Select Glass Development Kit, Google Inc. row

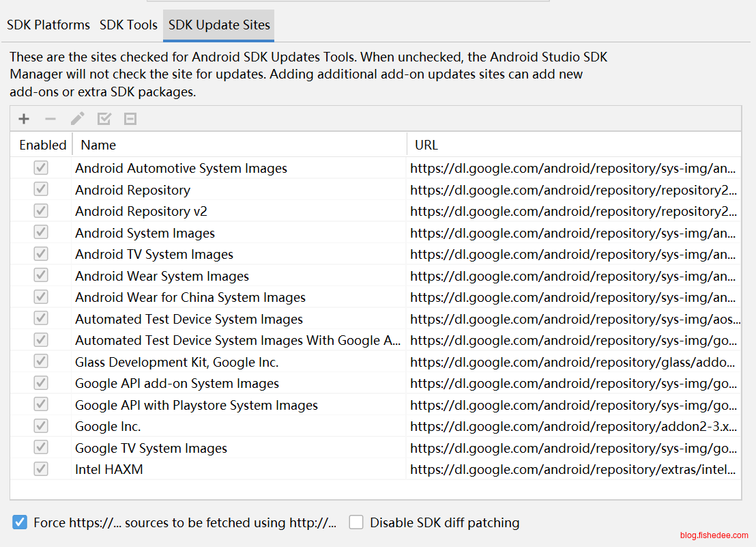pyautogui.click(x=177, y=362)
